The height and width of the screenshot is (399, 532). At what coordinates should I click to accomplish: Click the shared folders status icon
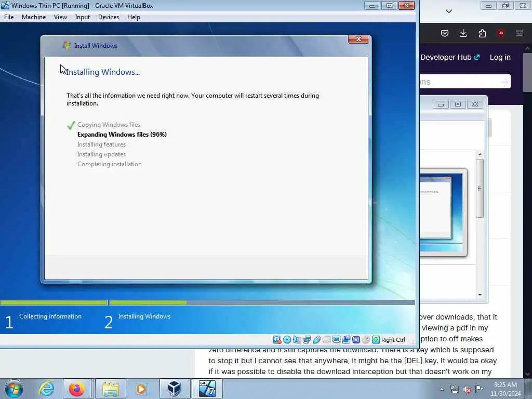[x=326, y=340]
